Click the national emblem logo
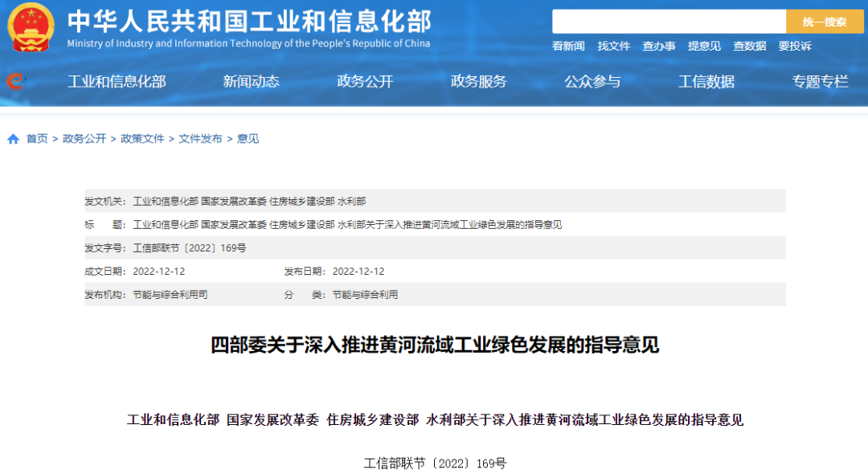 (31, 27)
